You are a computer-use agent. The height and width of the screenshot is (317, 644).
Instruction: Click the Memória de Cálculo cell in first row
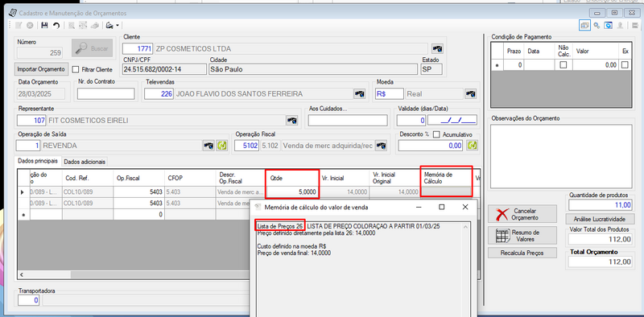447,191
